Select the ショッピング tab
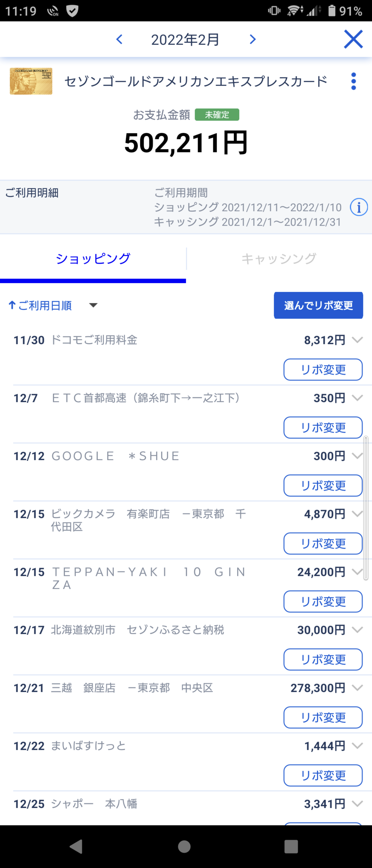372x868 pixels. tap(93, 258)
